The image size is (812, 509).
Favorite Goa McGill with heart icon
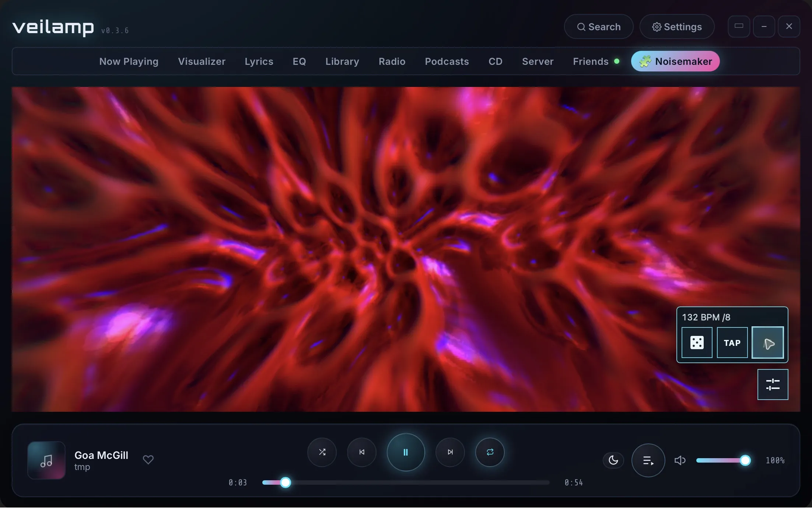[148, 460]
